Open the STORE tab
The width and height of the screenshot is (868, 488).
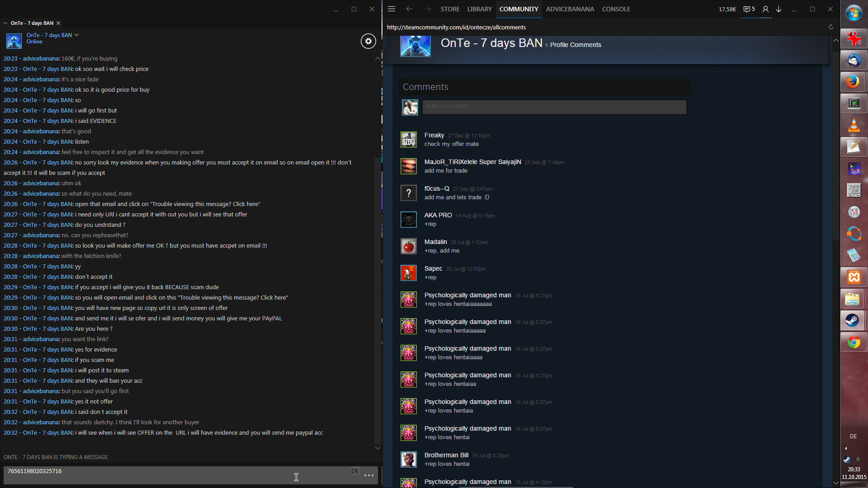(450, 9)
